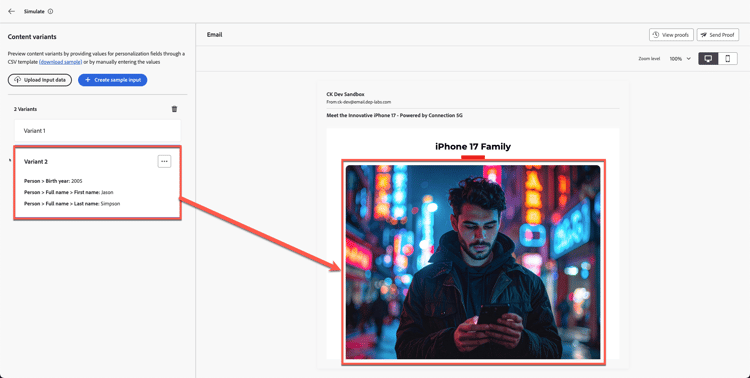
Task: Switch to desktop preview mode
Action: pos(708,59)
